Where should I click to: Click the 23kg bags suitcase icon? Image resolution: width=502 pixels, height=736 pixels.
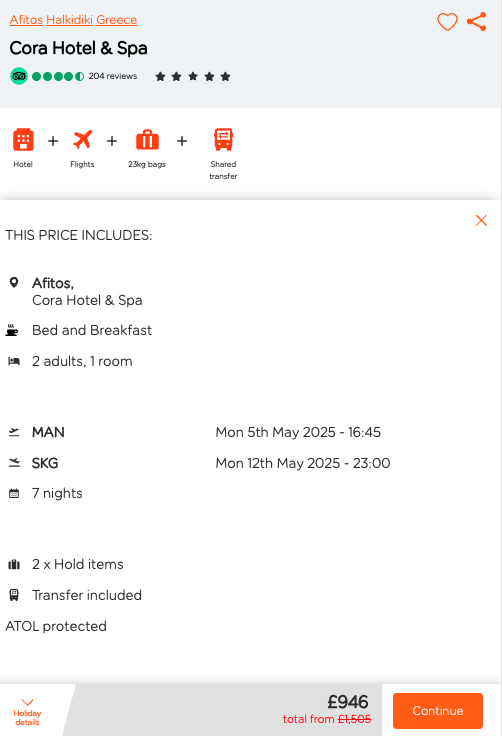pyautogui.click(x=147, y=139)
